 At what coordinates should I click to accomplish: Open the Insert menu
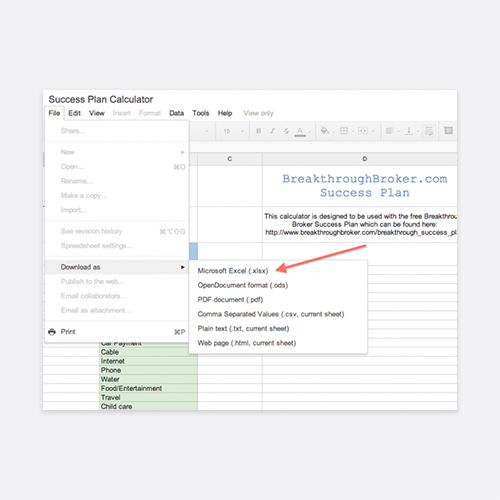point(121,113)
